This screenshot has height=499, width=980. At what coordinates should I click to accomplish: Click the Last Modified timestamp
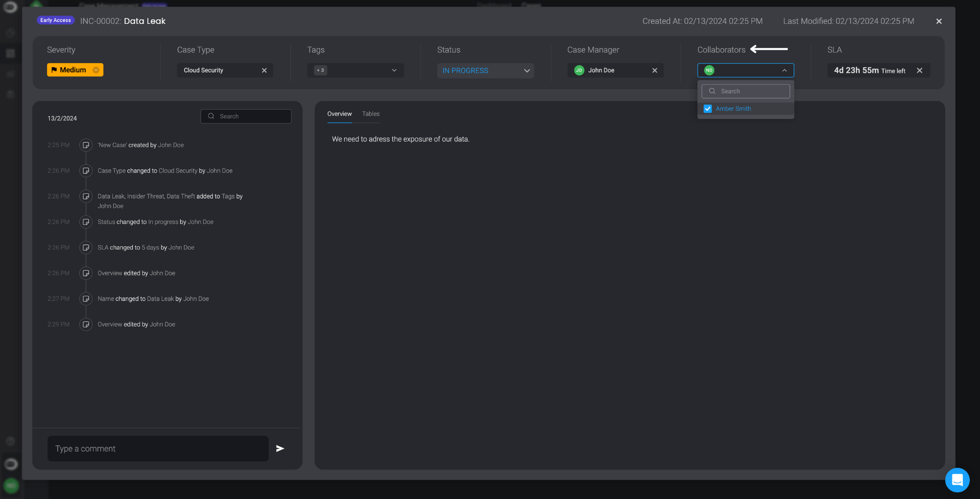point(849,21)
